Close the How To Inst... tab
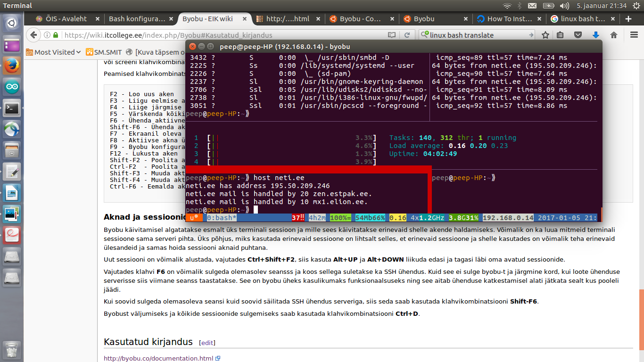Image resolution: width=644 pixels, height=362 pixels. pos(539,19)
